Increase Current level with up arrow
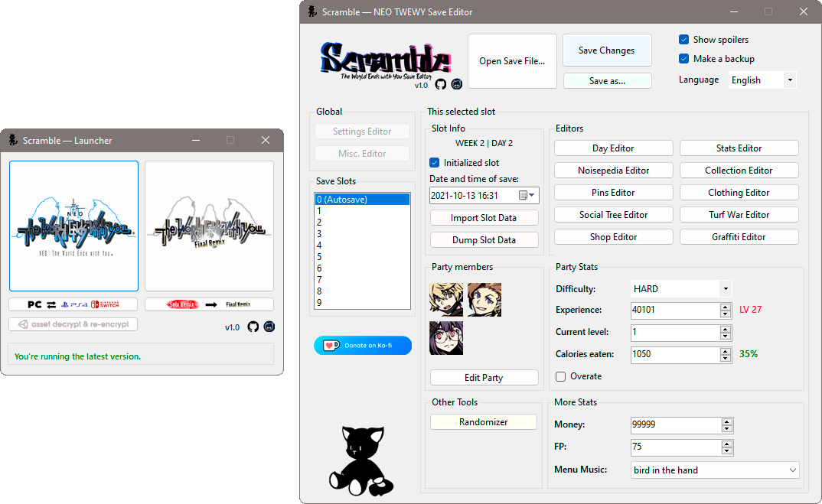 point(726,329)
